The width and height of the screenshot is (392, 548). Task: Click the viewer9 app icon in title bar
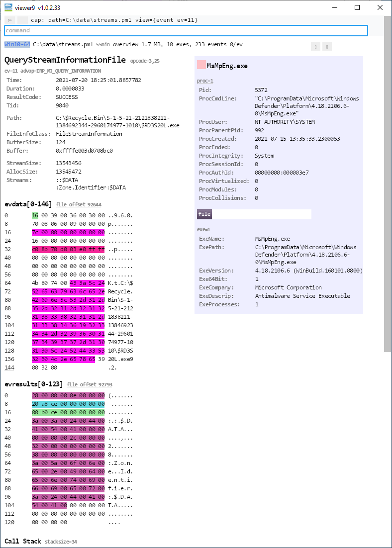(x=8, y=7)
